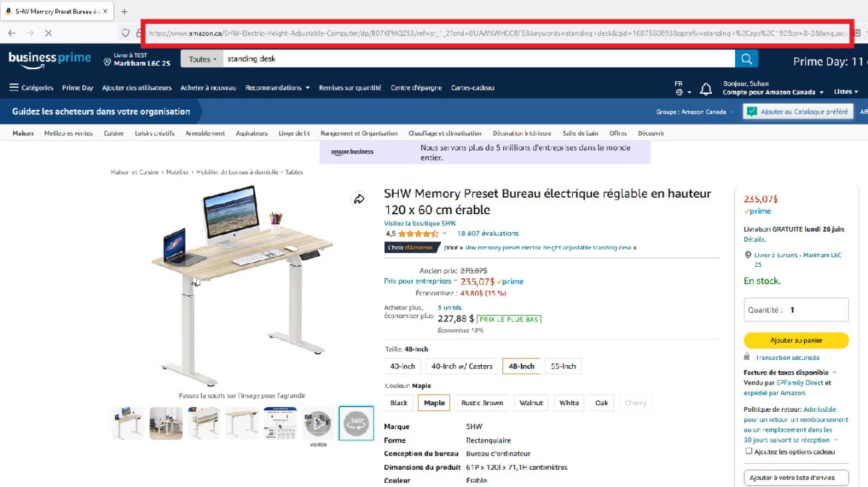Open the Quantité dropdown

796,310
